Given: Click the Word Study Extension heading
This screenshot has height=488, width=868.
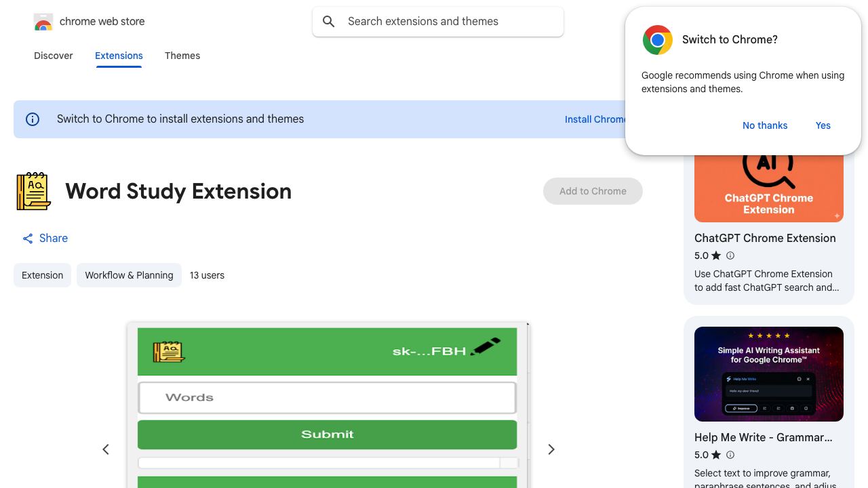Looking at the screenshot, I should pos(178,191).
